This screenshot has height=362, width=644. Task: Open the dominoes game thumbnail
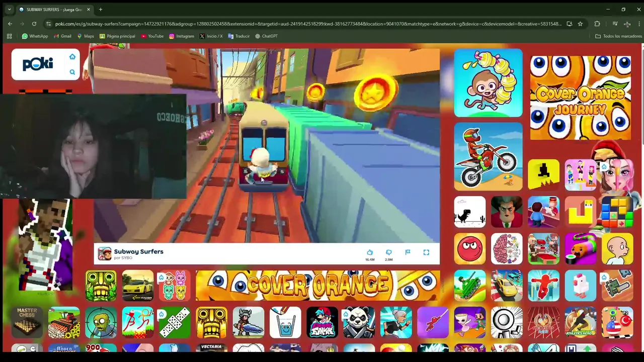tap(175, 322)
